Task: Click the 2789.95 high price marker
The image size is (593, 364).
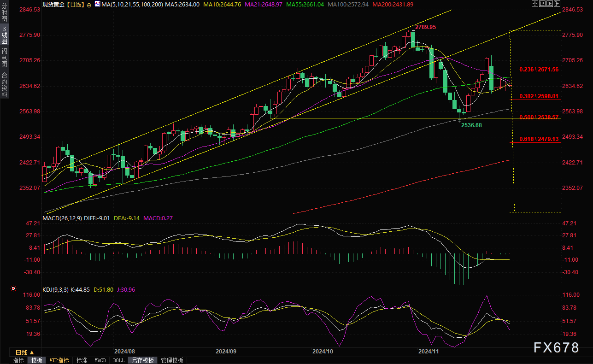Action: [x=425, y=28]
